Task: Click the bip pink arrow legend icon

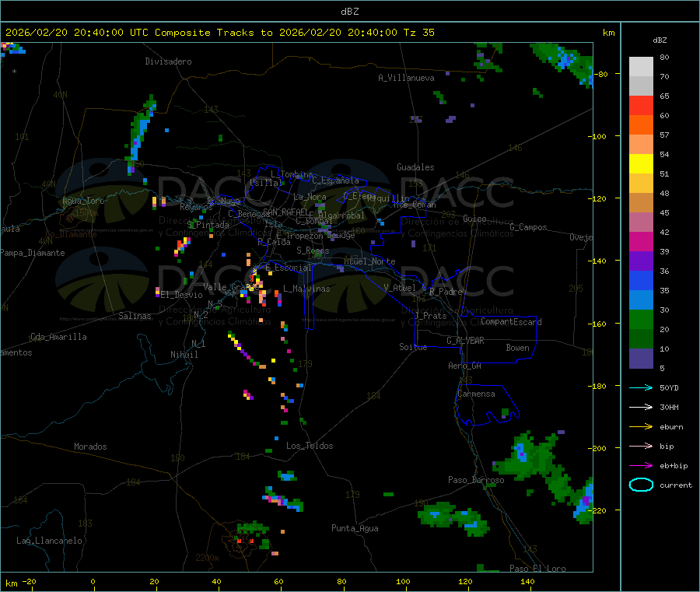Action: (x=641, y=446)
